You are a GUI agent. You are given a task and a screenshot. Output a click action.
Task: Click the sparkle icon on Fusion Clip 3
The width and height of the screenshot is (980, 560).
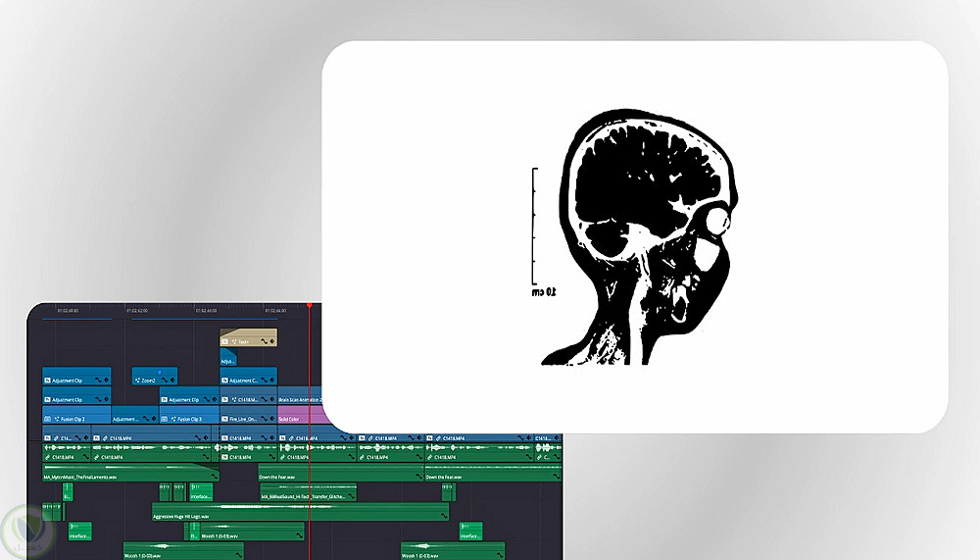[173, 419]
